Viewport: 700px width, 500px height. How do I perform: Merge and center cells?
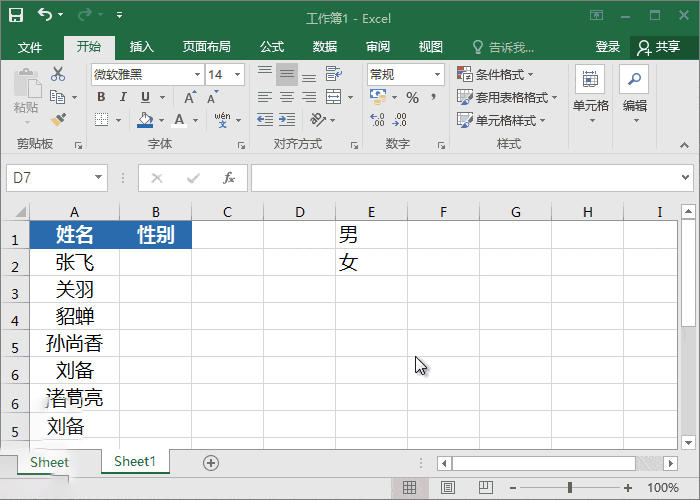coord(333,97)
